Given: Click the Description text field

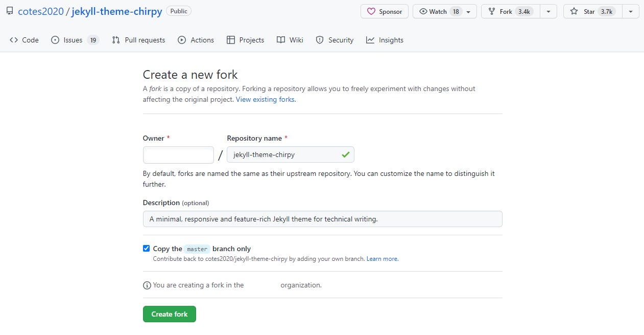Looking at the screenshot, I should point(322,219).
